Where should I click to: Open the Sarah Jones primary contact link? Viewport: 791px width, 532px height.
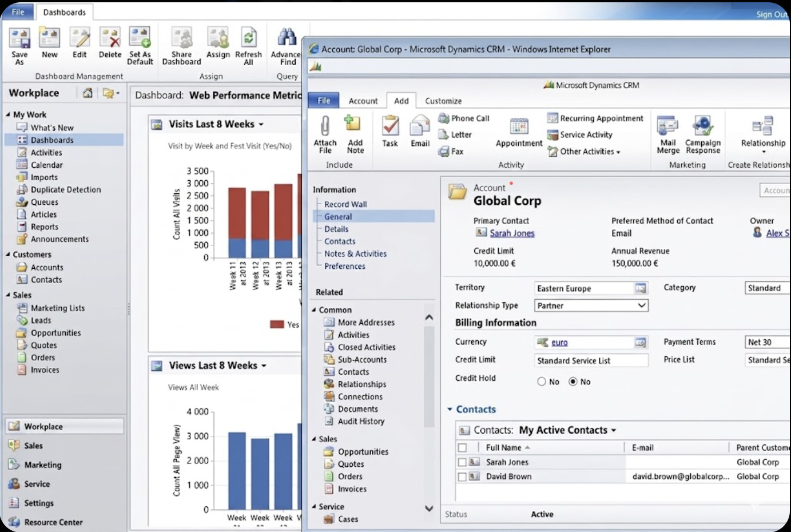pyautogui.click(x=512, y=233)
